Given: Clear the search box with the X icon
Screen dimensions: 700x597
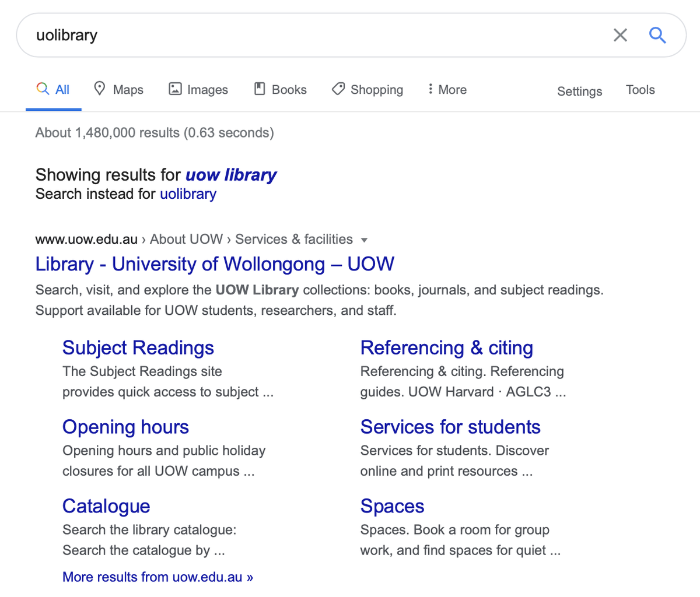Looking at the screenshot, I should pos(620,35).
